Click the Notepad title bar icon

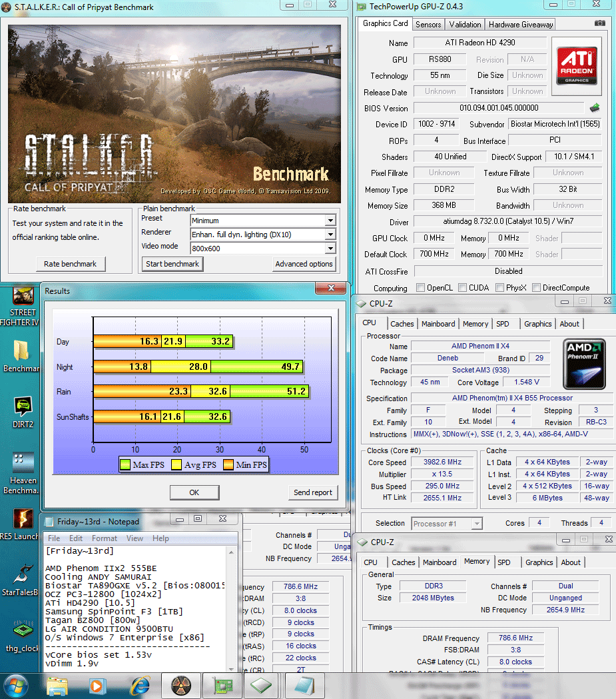click(49, 522)
